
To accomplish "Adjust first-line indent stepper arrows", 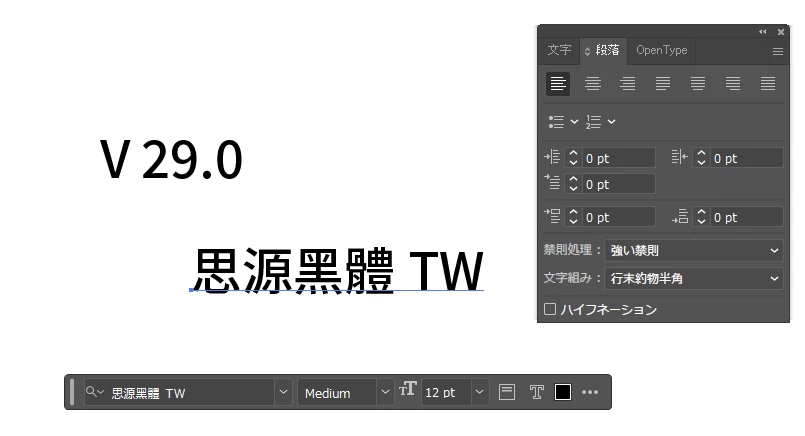I will pyautogui.click(x=573, y=184).
